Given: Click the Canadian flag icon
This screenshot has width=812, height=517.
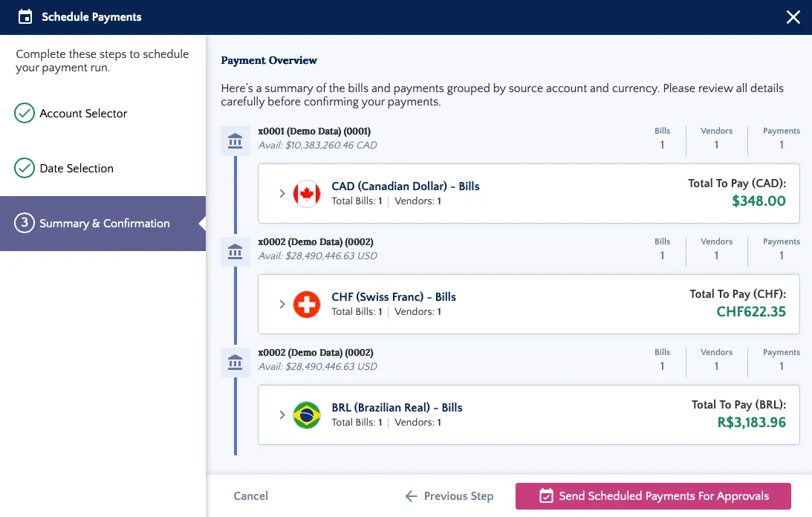Looking at the screenshot, I should 307,194.
